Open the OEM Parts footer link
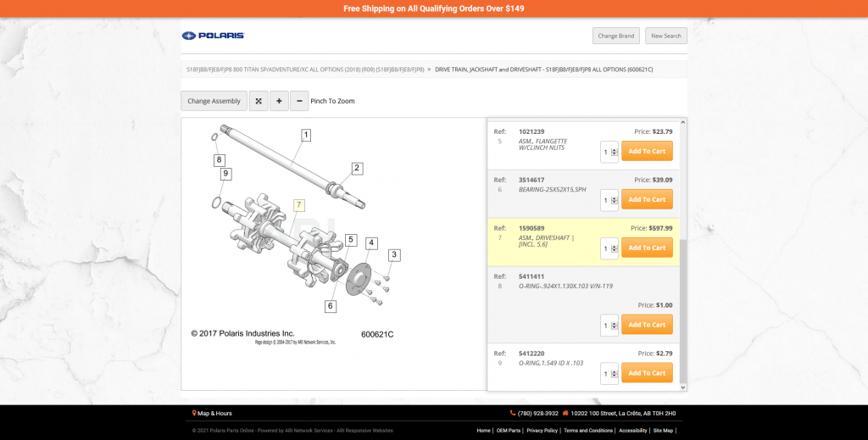 (x=507, y=431)
